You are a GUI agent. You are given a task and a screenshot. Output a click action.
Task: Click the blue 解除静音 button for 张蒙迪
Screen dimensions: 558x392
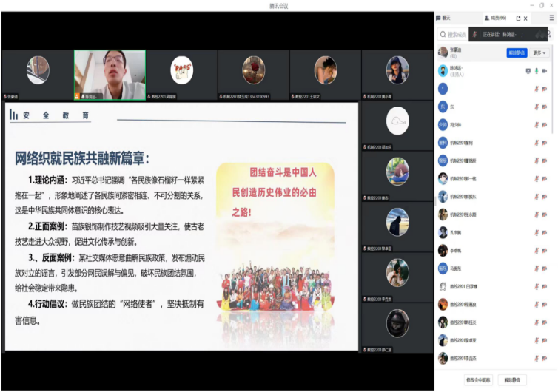pyautogui.click(x=517, y=53)
